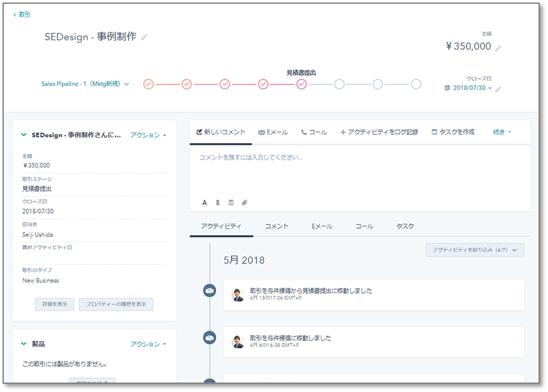Click the insert link icon in comment editor
This screenshot has height=392, width=548.
click(x=218, y=202)
